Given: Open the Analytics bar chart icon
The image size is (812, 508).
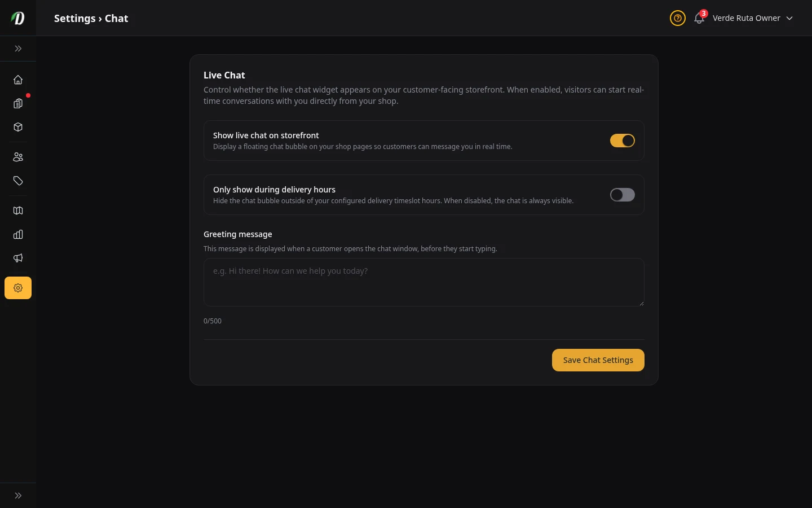Looking at the screenshot, I should coord(18,234).
